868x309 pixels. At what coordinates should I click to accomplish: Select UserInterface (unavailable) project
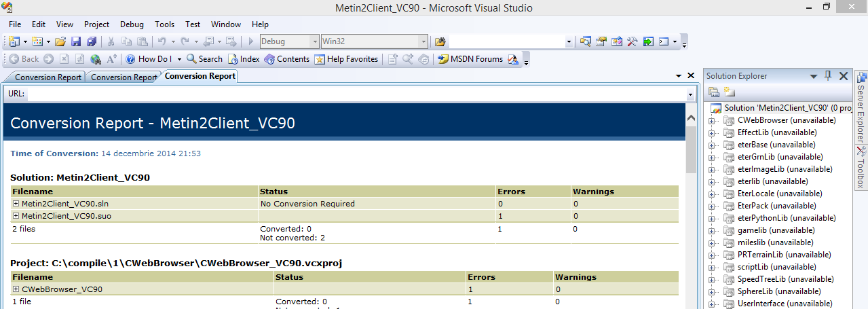point(785,304)
